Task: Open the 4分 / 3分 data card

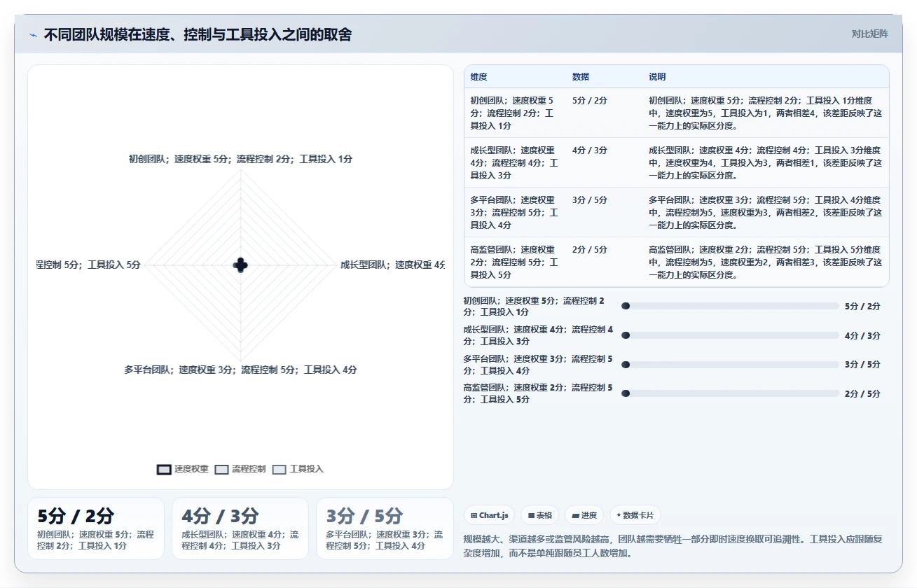Action: pos(240,528)
